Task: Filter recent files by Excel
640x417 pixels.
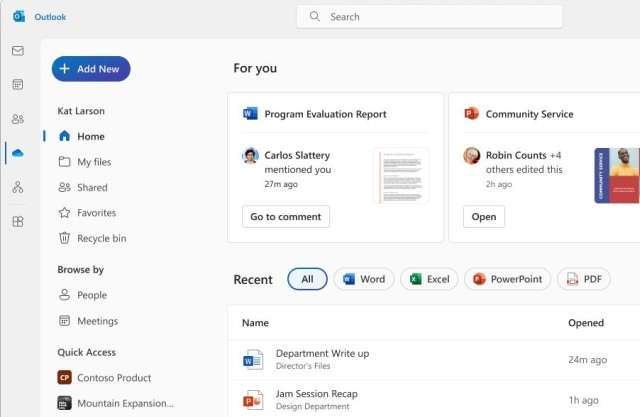Action: [x=429, y=280]
